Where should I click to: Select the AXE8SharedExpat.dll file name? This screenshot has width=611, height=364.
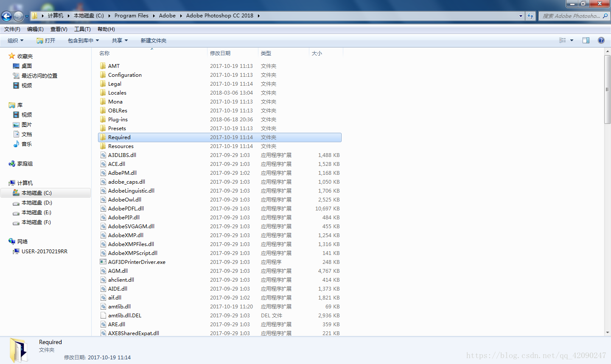133,333
